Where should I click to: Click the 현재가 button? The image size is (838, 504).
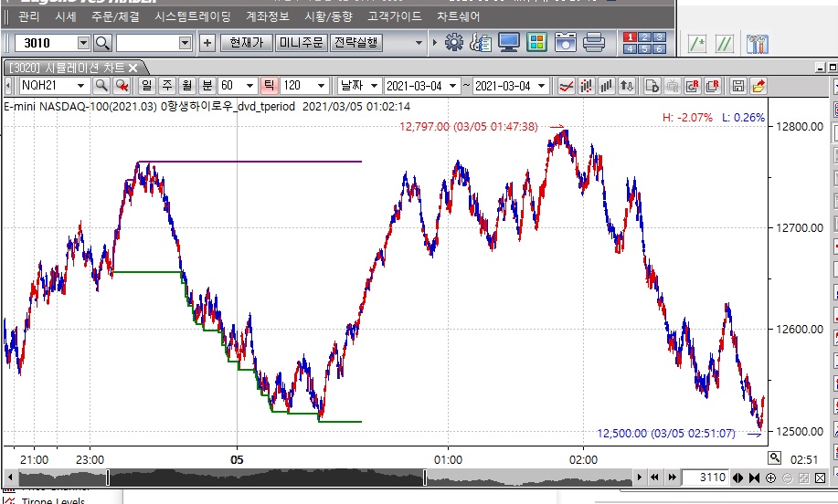(x=246, y=43)
